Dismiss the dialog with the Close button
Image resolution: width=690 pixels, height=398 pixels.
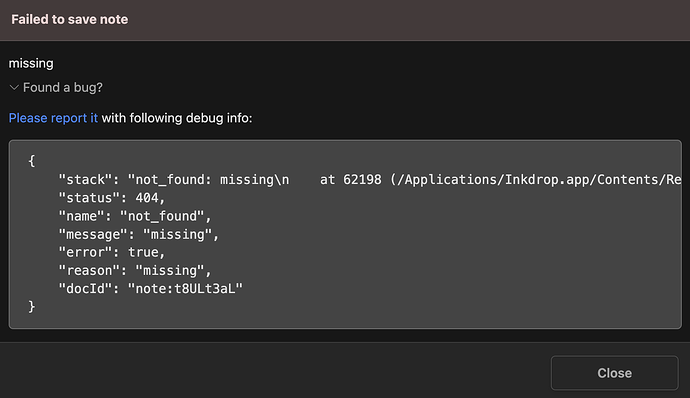614,373
